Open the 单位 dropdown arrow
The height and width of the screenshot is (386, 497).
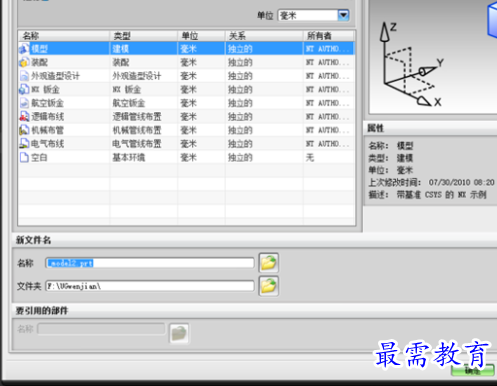pos(343,15)
